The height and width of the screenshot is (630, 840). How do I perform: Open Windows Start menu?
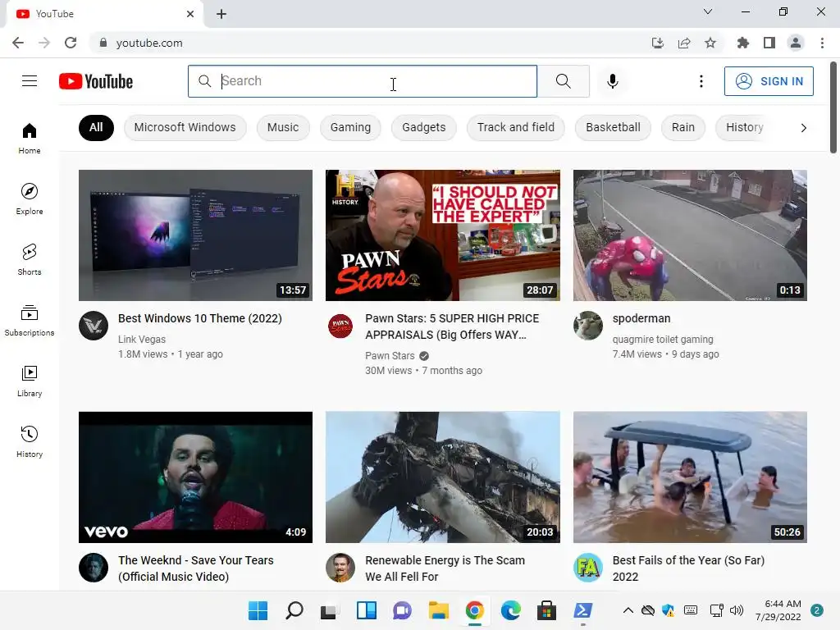tap(258, 610)
